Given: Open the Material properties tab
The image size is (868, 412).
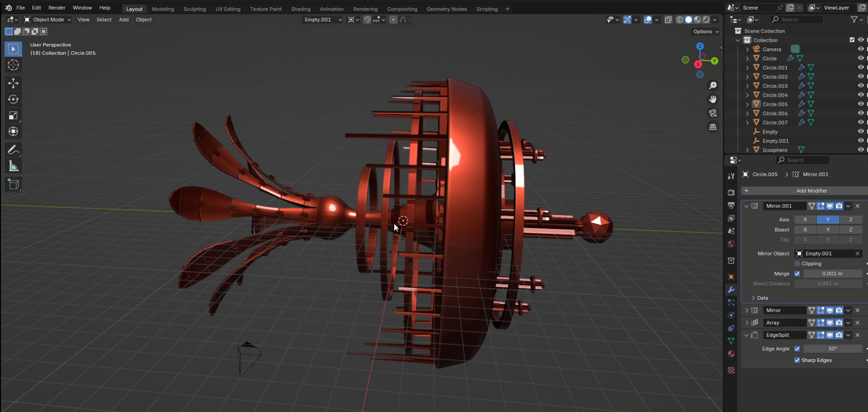Looking at the screenshot, I should [x=731, y=354].
